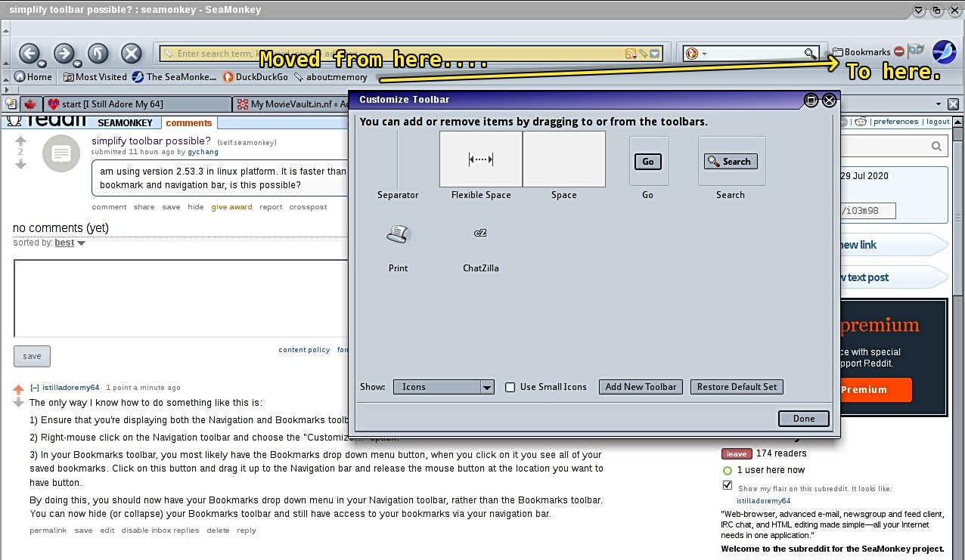
Task: Toggle the 'Show my flair' checkbox
Action: (728, 485)
